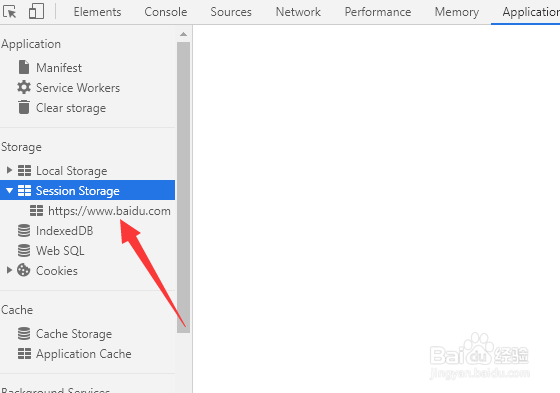Screen dimensions: 560x393
Task: Expand the Cookies tree arrow
Action: (9, 270)
